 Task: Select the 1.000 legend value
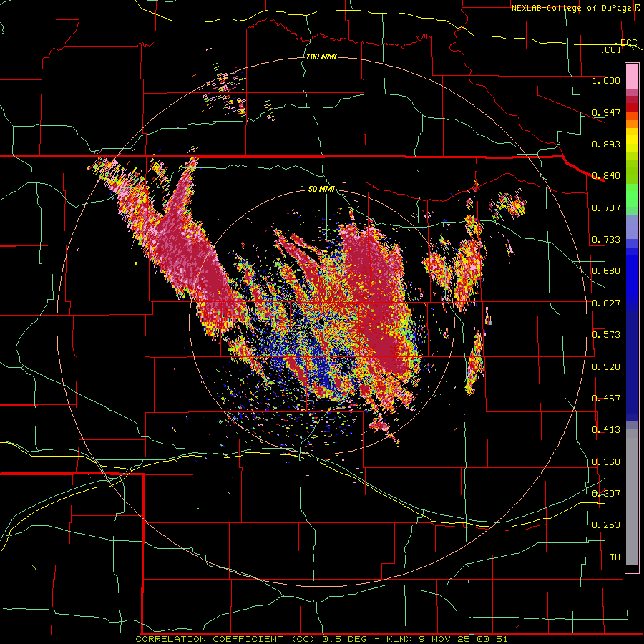coord(606,80)
